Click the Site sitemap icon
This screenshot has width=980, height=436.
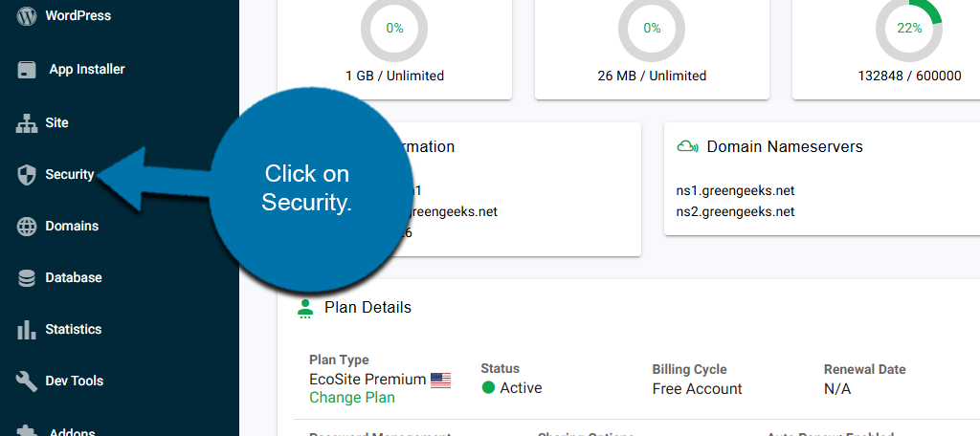point(27,123)
